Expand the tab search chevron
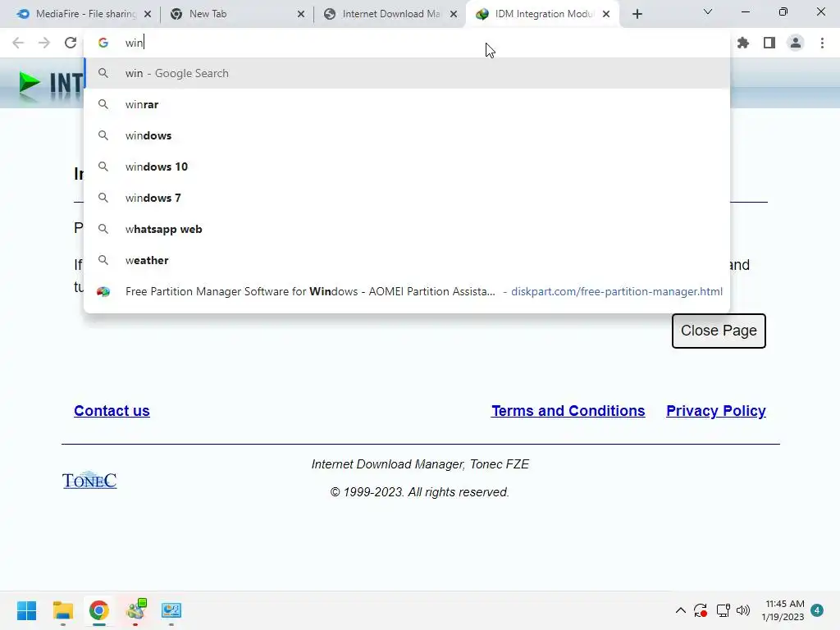Viewport: 840px width, 630px height. tap(708, 11)
